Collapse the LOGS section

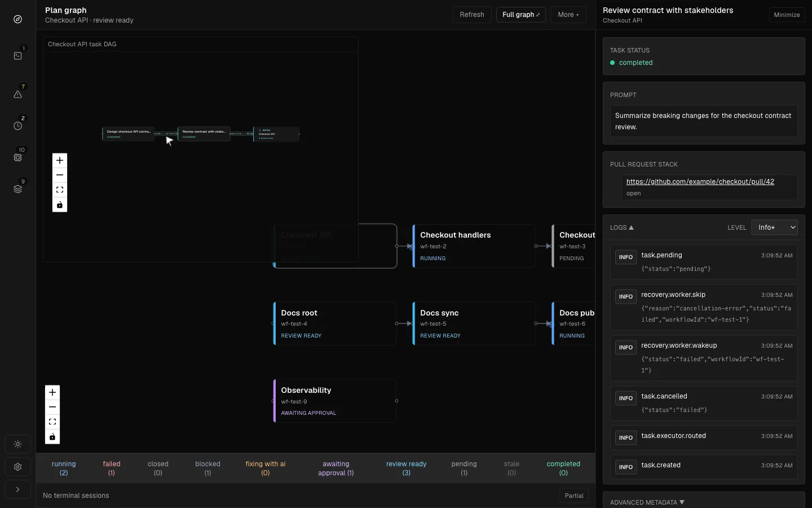click(x=622, y=227)
